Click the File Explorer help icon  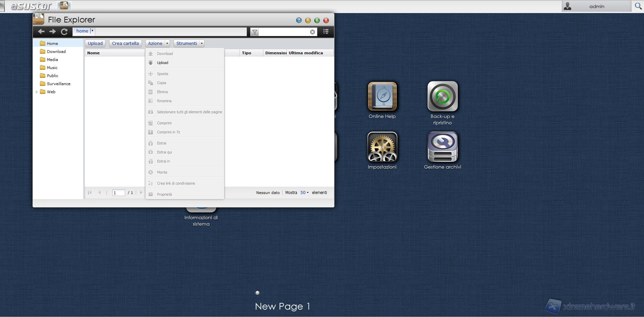[x=299, y=20]
